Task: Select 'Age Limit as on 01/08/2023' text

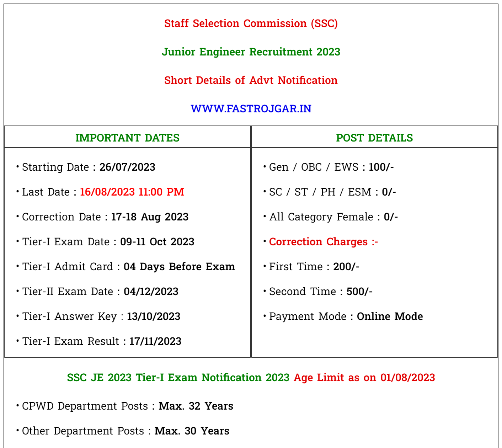Action: (364, 378)
